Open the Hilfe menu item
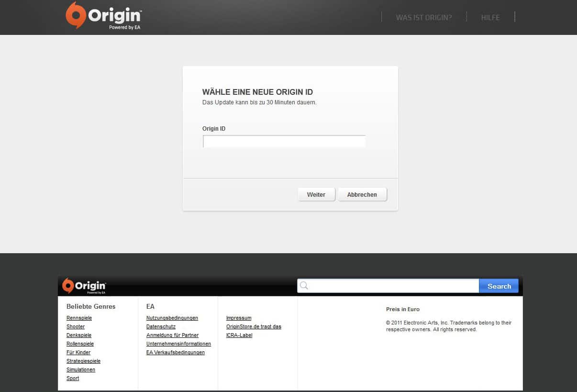Image resolution: width=577 pixels, height=392 pixels. [x=490, y=17]
